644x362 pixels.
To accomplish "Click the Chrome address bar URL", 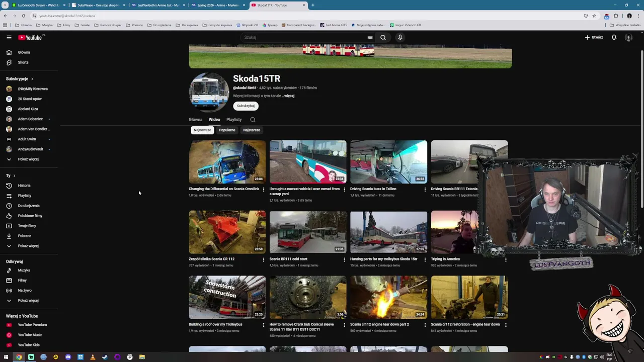I will (x=67, y=16).
